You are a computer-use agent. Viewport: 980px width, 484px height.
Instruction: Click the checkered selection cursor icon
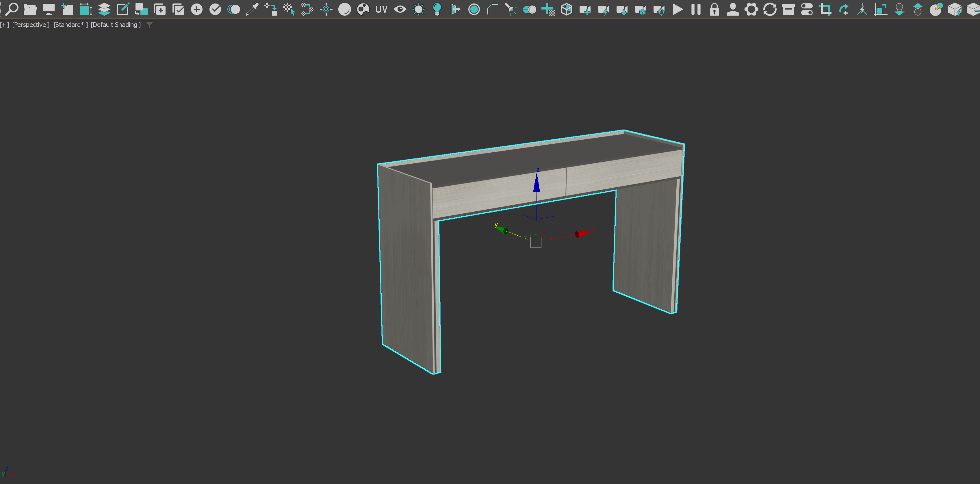(x=289, y=9)
